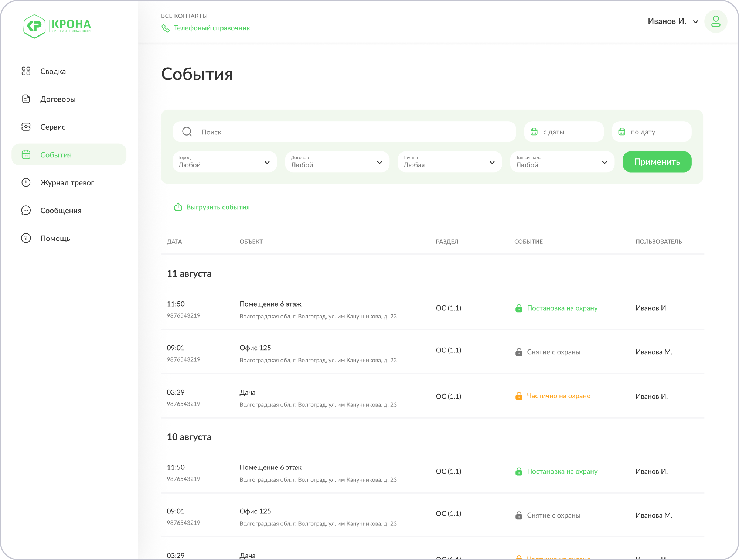Viewport: 739px width, 560px height.
Task: Click grey unlock icon, 10 августа 09:01 row
Action: point(519,515)
